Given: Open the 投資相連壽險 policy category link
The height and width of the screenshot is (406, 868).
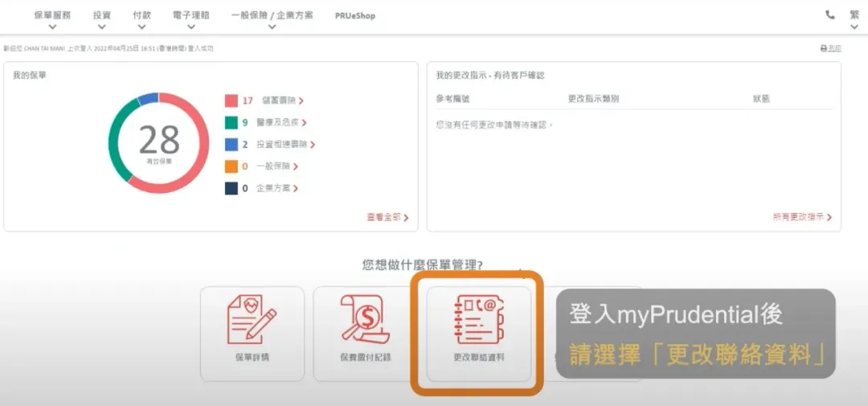Looking at the screenshot, I should click(x=282, y=145).
